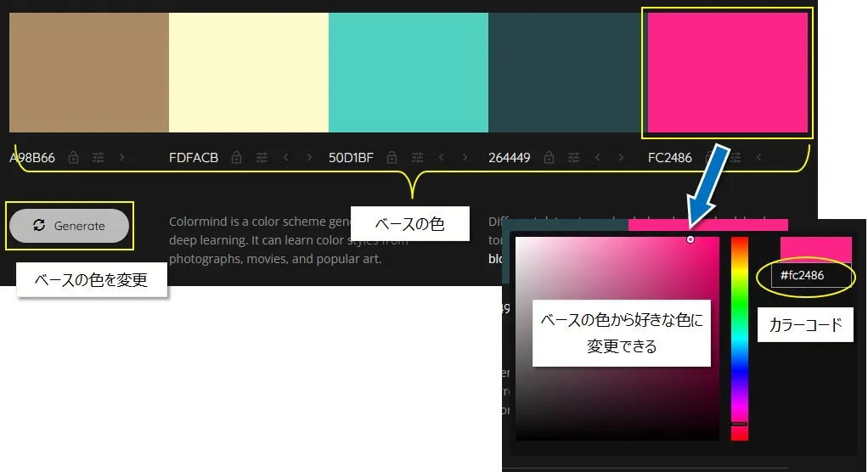
Task: Move A98B66 color right with arrow
Action: click(x=122, y=157)
